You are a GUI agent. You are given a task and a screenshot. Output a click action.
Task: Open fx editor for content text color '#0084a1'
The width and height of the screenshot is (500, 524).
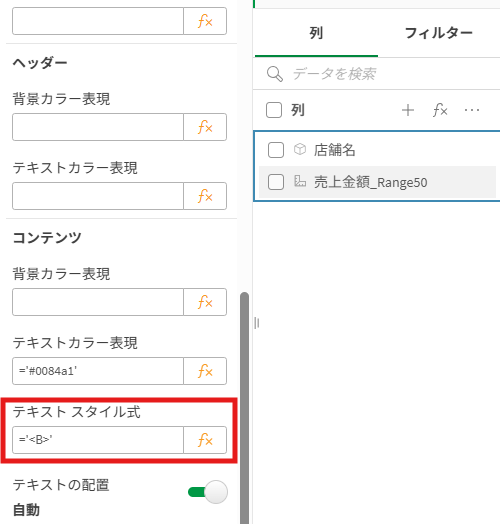coord(205,371)
